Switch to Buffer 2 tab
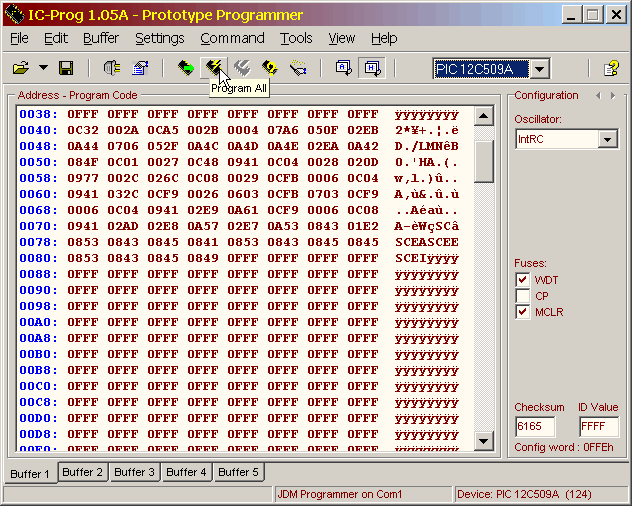Screen dimensions: 632x506 click(x=83, y=472)
